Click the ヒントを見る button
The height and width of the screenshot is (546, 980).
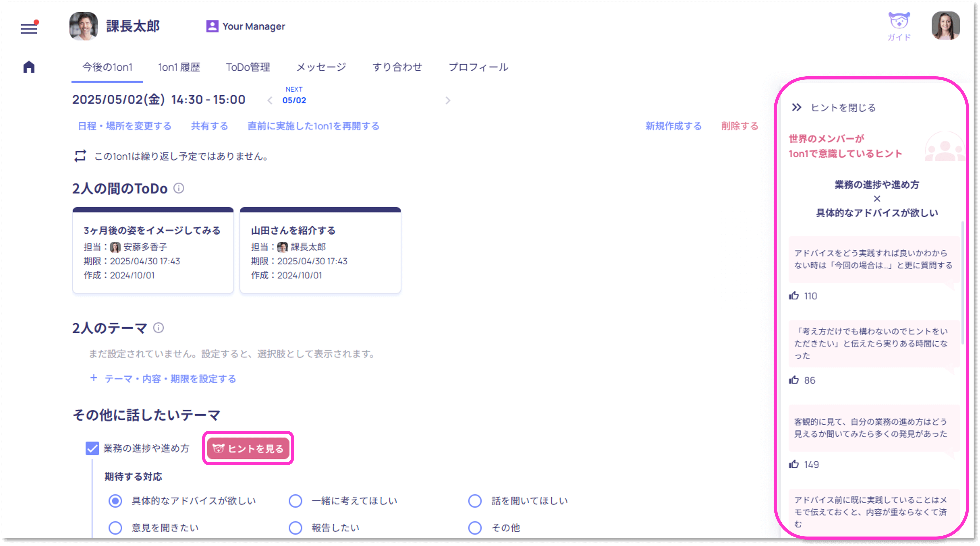[248, 449]
